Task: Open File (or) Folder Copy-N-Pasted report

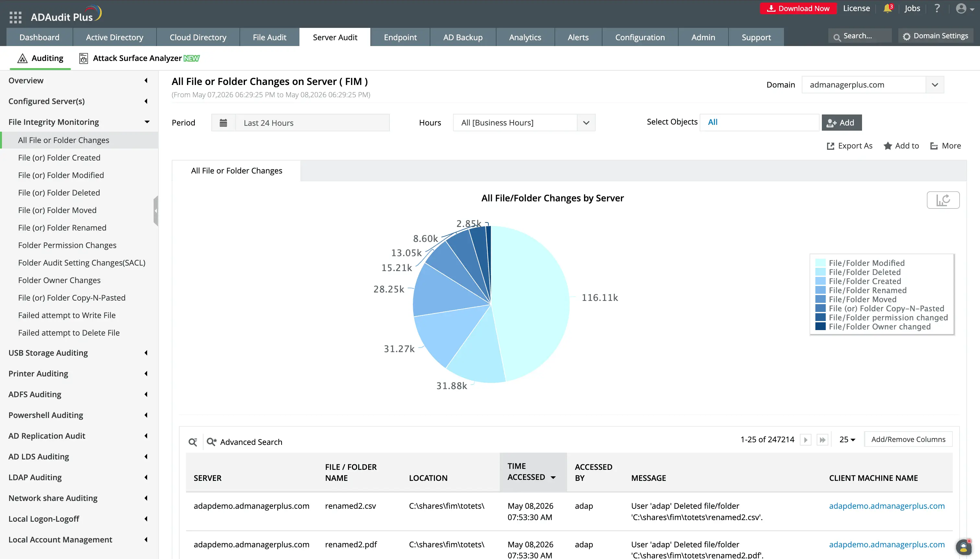Action: 72,298
